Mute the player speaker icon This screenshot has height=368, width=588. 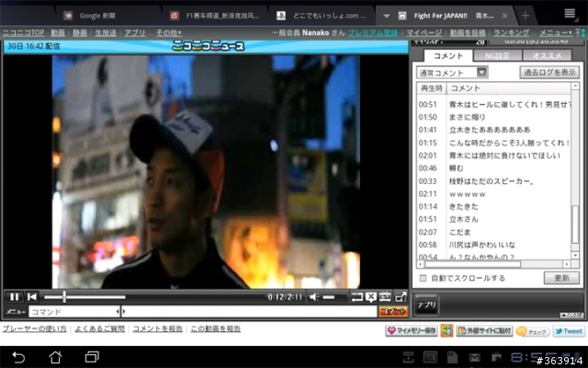click(x=314, y=297)
